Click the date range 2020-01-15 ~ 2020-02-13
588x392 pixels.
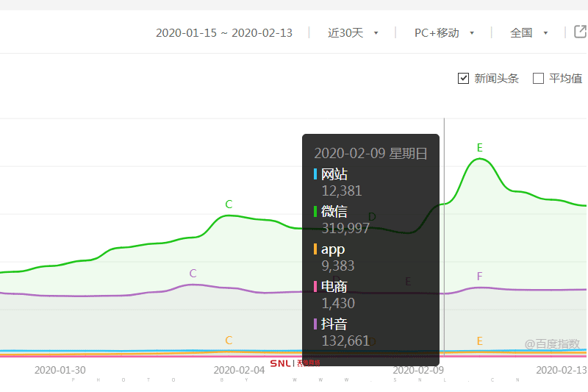click(x=224, y=33)
